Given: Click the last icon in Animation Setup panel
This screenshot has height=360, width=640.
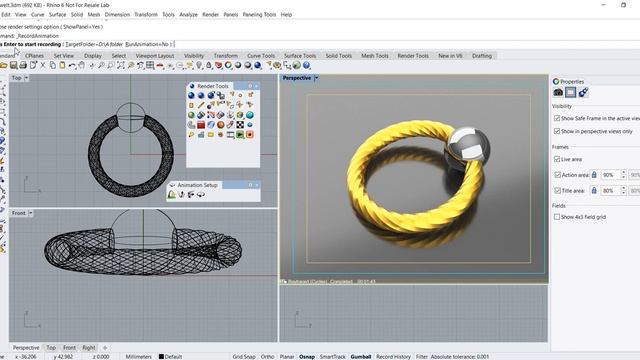Looking at the screenshot, I should click(201, 195).
